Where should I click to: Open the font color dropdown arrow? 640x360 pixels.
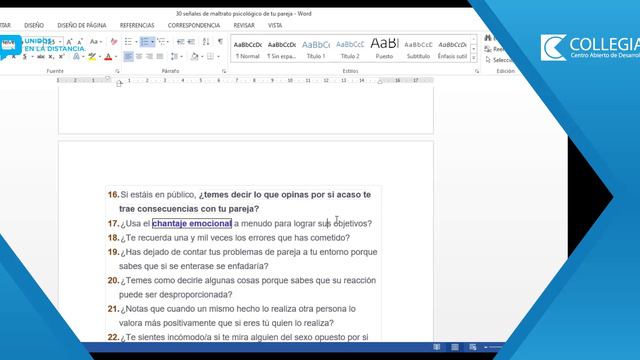pos(116,57)
